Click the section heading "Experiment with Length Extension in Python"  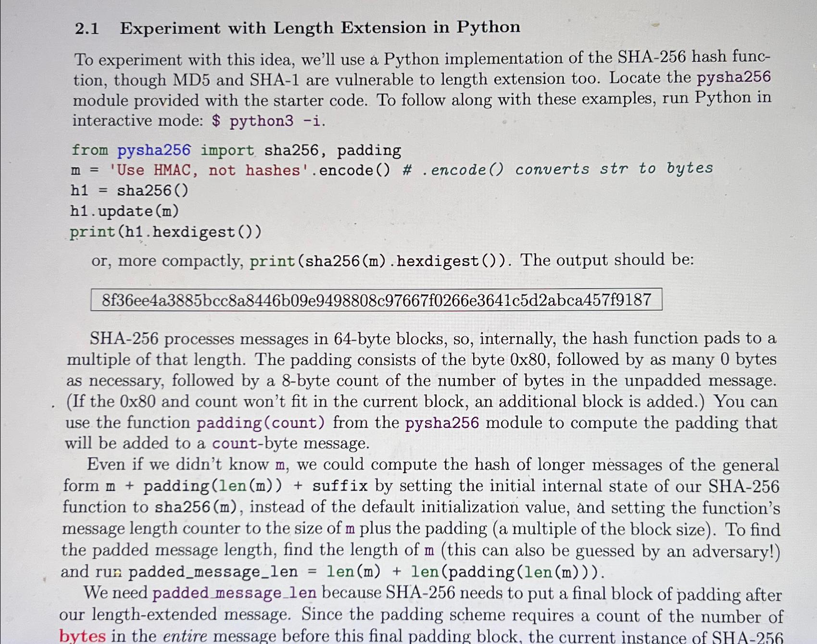[320, 28]
